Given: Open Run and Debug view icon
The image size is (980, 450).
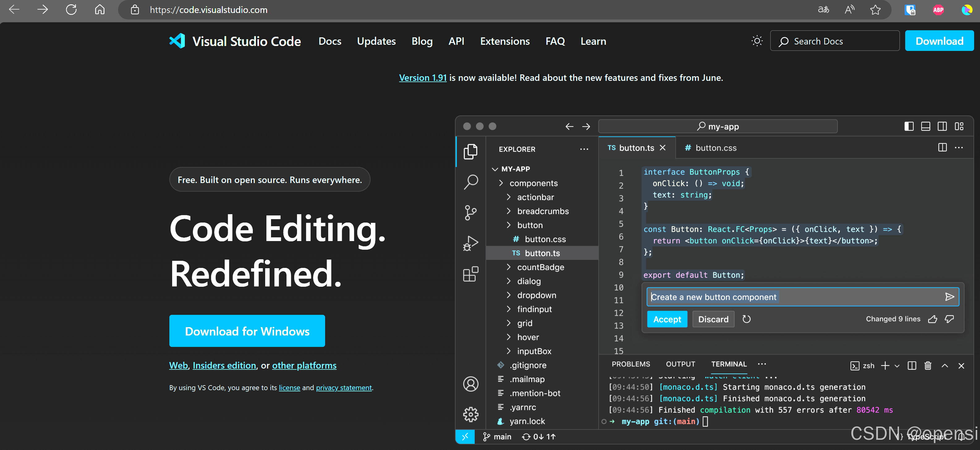Looking at the screenshot, I should click(471, 243).
